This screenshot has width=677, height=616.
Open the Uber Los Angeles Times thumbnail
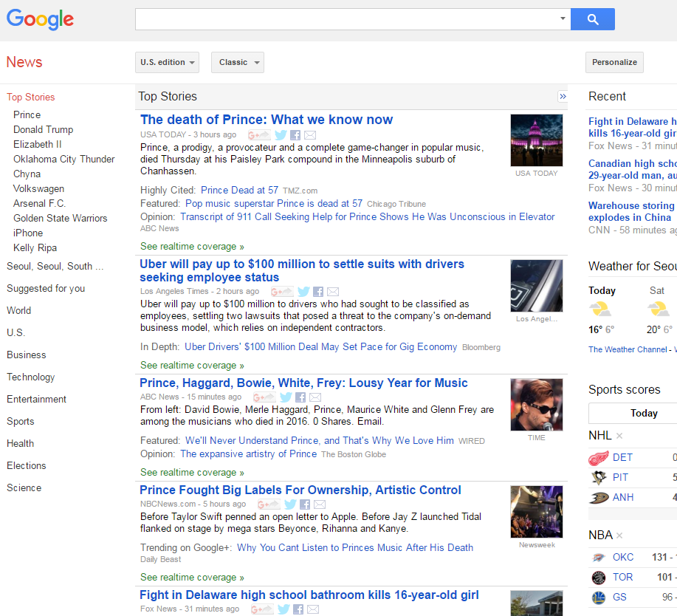tap(537, 286)
